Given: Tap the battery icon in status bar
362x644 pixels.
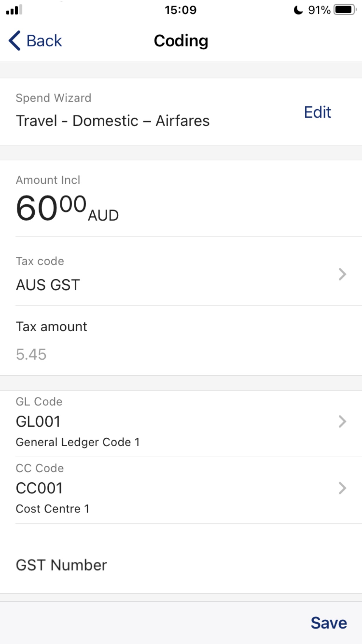Looking at the screenshot, I should coord(345,10).
